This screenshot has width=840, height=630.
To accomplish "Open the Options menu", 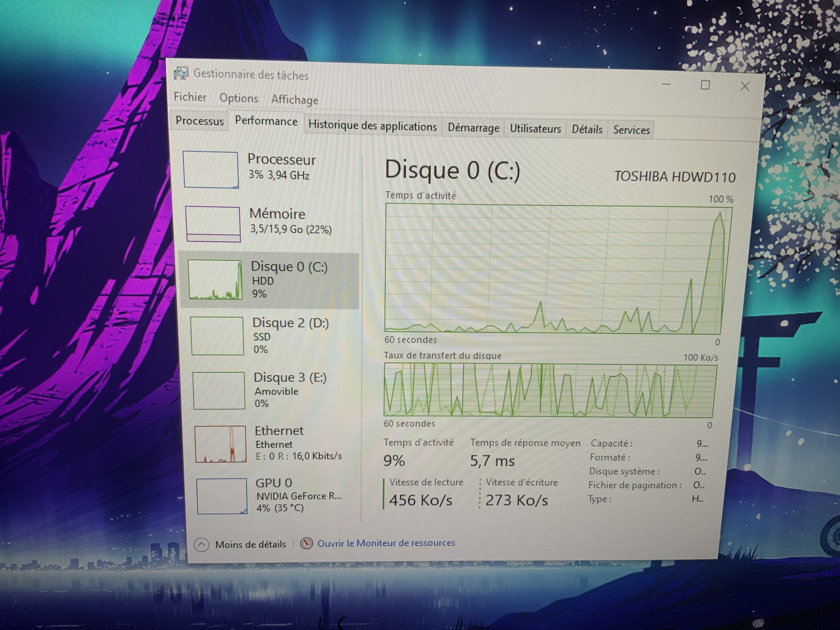I will 239,98.
